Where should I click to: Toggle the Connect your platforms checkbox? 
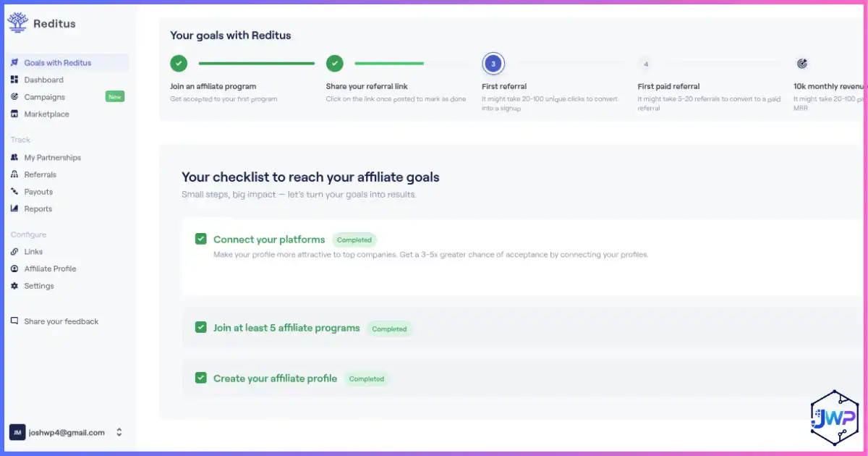(x=201, y=239)
